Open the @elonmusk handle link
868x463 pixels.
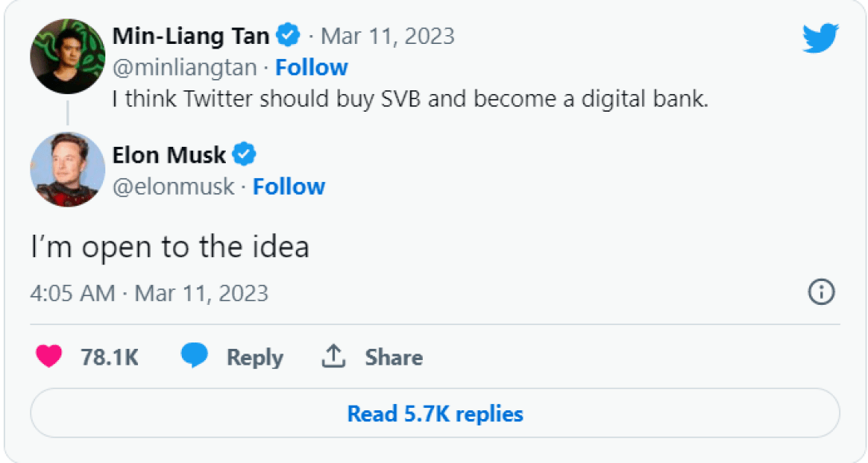(x=173, y=187)
